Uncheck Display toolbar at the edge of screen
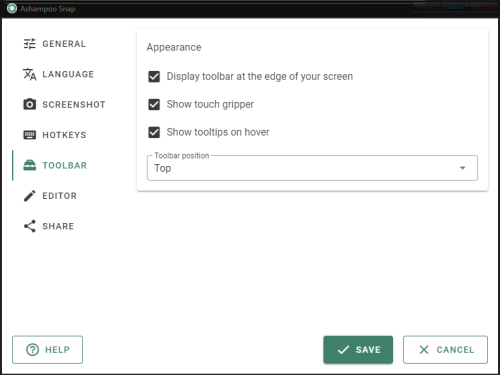This screenshot has height=375, width=500. point(154,76)
